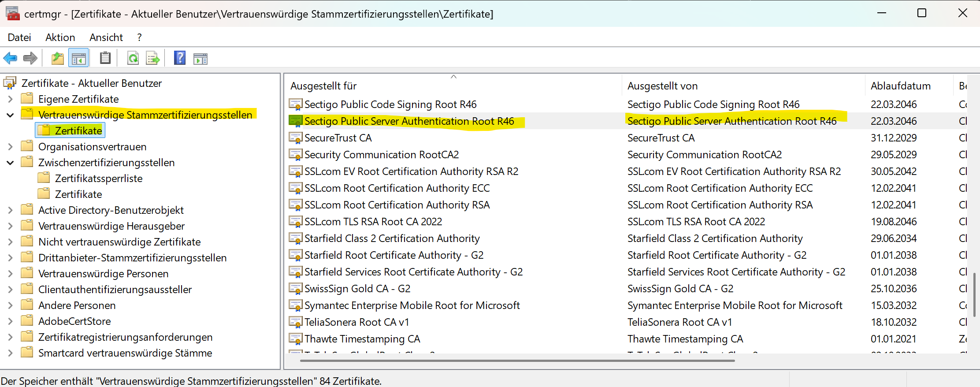980x387 pixels.
Task: Go up one level using folder icon
Action: point(57,58)
